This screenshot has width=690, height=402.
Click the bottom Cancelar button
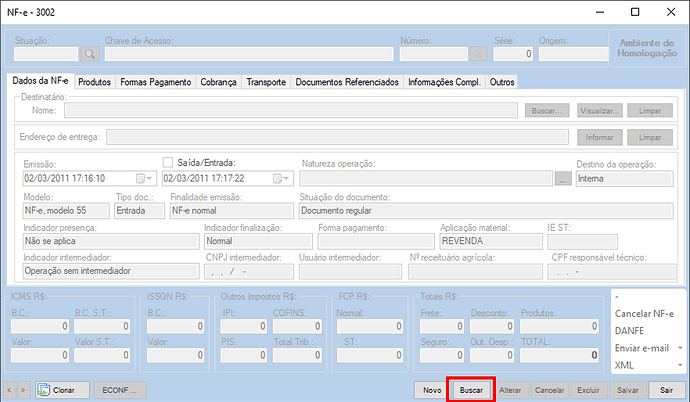549,390
